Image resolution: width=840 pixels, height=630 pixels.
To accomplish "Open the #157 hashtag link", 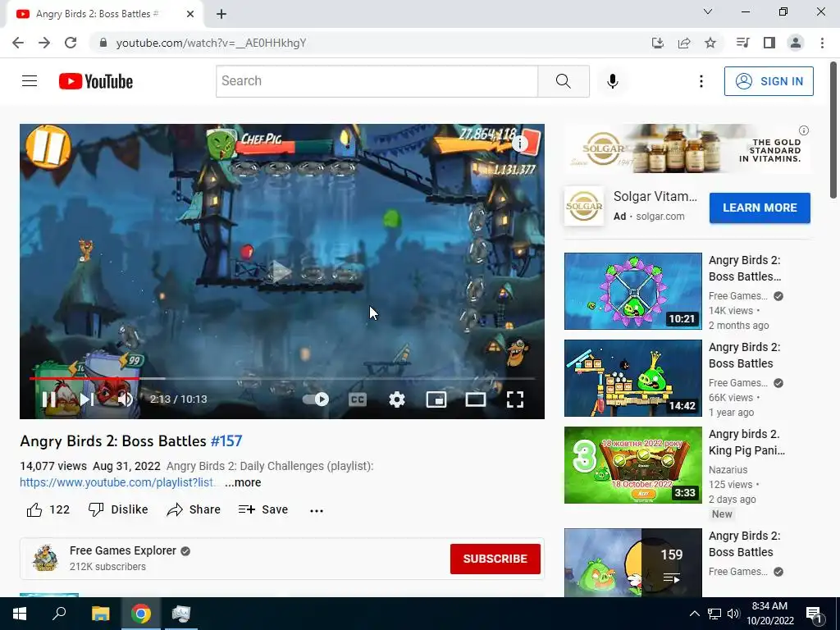I will [x=226, y=441].
